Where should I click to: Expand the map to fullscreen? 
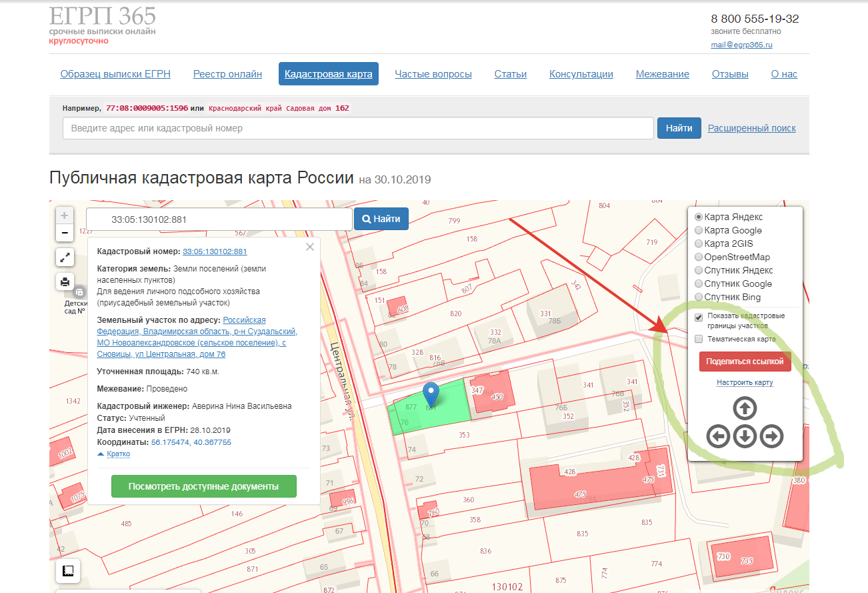[65, 257]
